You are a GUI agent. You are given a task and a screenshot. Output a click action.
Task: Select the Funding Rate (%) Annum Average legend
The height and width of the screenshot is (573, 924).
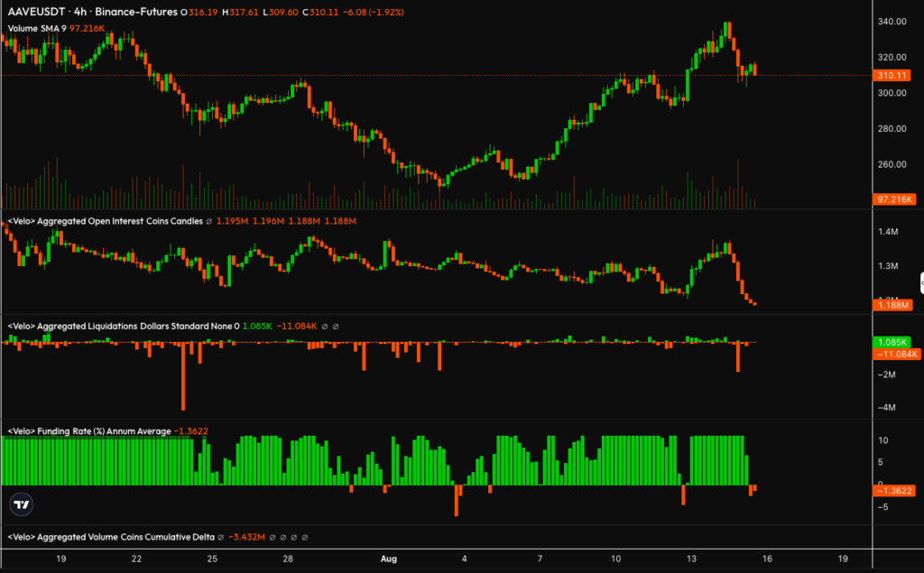coord(89,431)
